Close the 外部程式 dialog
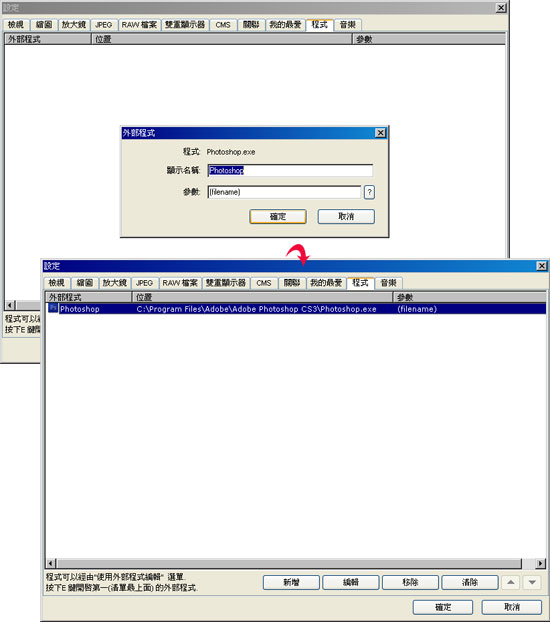Screen dimensions: 550x622 click(380, 132)
